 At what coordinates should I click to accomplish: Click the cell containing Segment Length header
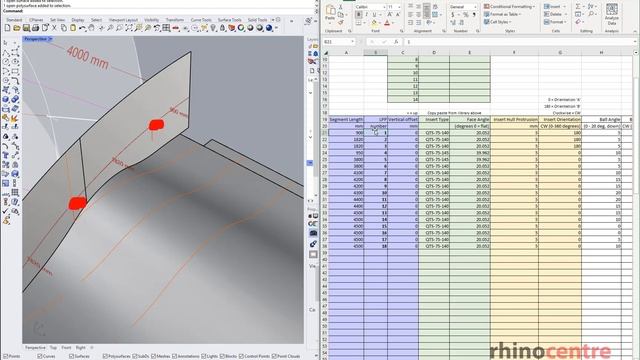point(346,119)
